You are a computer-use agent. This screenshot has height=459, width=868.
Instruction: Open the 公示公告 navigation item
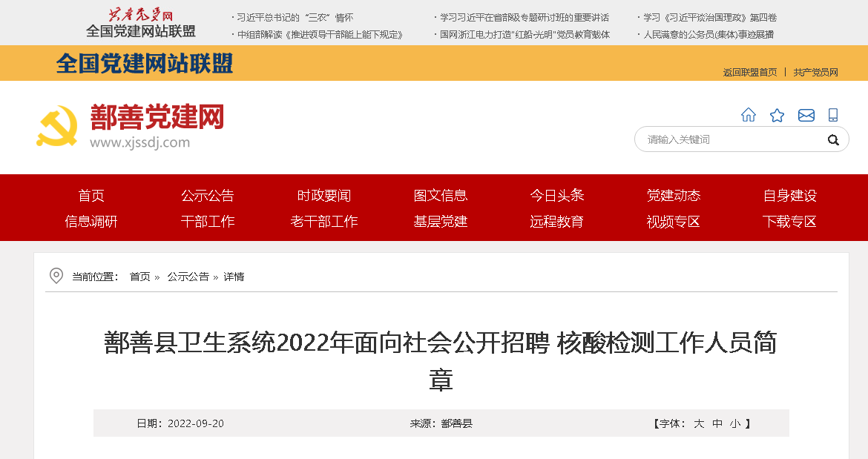point(208,195)
